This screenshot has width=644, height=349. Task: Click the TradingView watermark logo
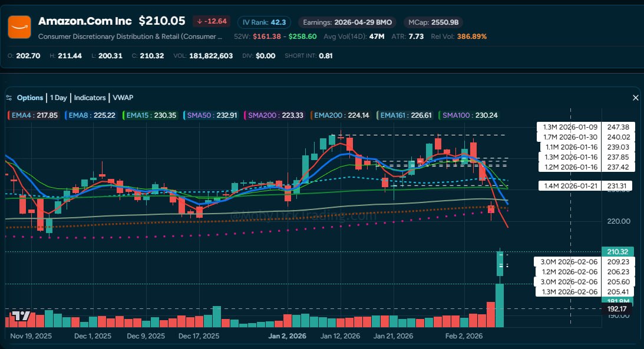pos(21,317)
